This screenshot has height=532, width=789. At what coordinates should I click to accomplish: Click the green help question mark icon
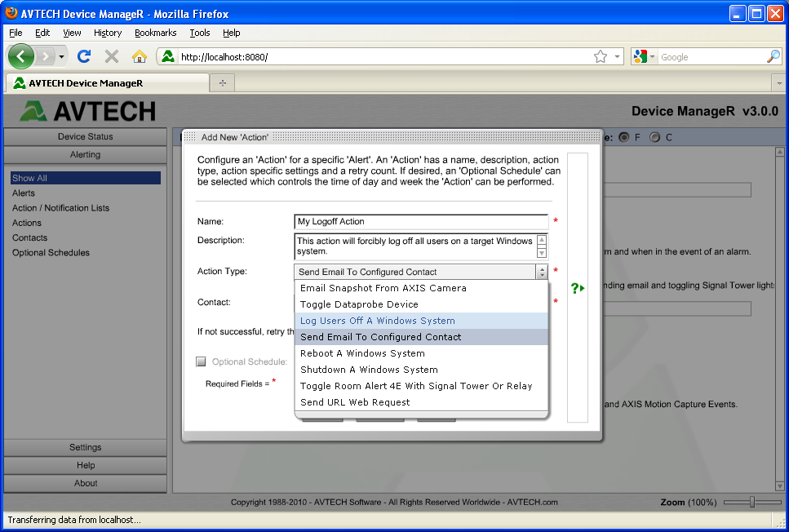pyautogui.click(x=574, y=287)
